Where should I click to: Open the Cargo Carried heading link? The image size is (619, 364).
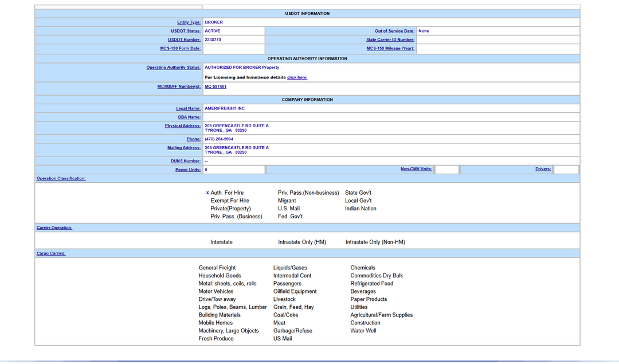tap(51, 253)
